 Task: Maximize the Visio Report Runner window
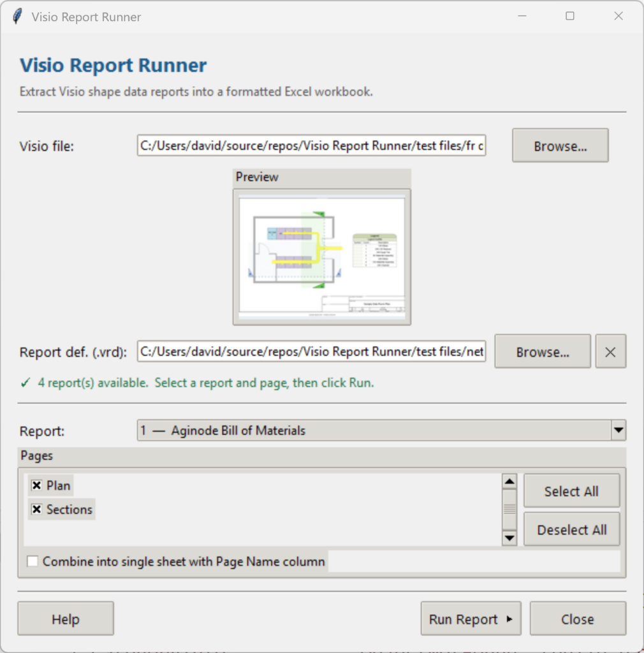[570, 16]
